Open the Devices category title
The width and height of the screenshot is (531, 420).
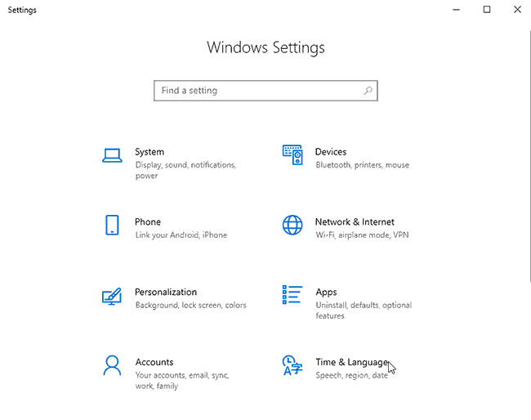(331, 152)
